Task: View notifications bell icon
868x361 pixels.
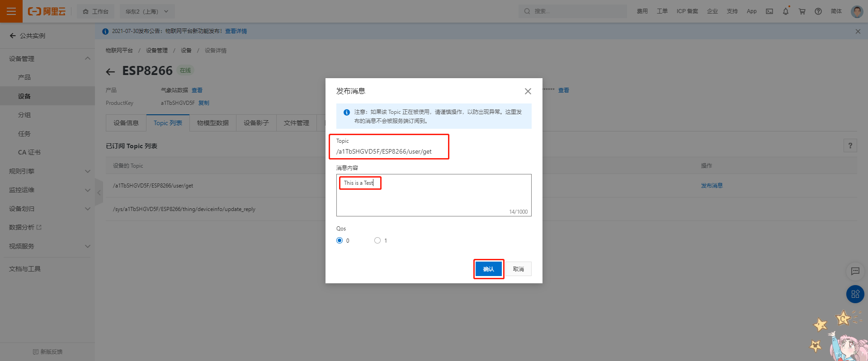Action: (x=786, y=11)
